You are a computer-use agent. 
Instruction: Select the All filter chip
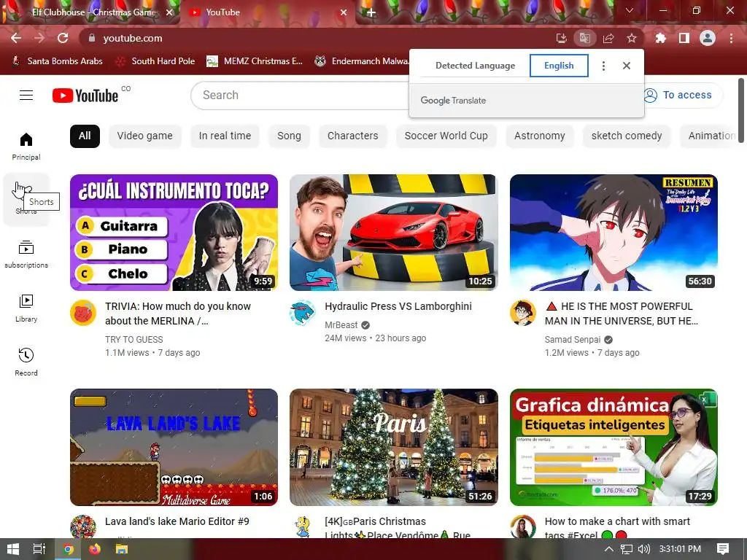pyautogui.click(x=85, y=136)
